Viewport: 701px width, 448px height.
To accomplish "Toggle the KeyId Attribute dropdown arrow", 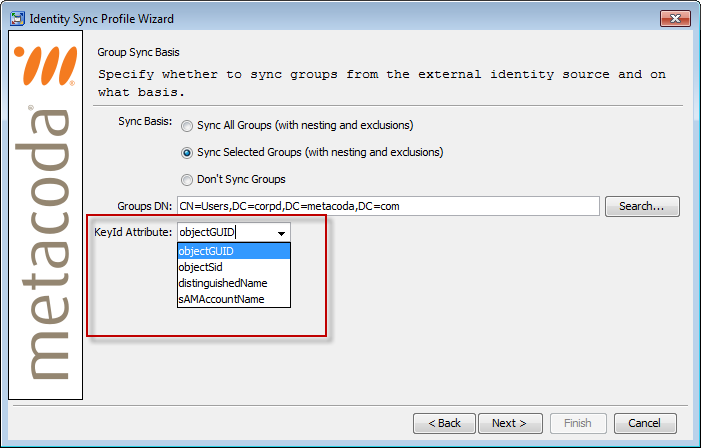I will coord(281,233).
